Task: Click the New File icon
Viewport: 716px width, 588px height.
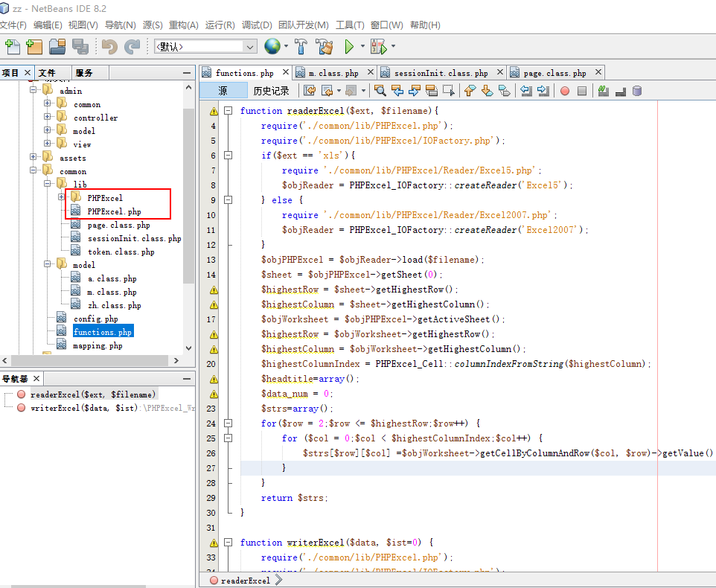Action: (13, 47)
